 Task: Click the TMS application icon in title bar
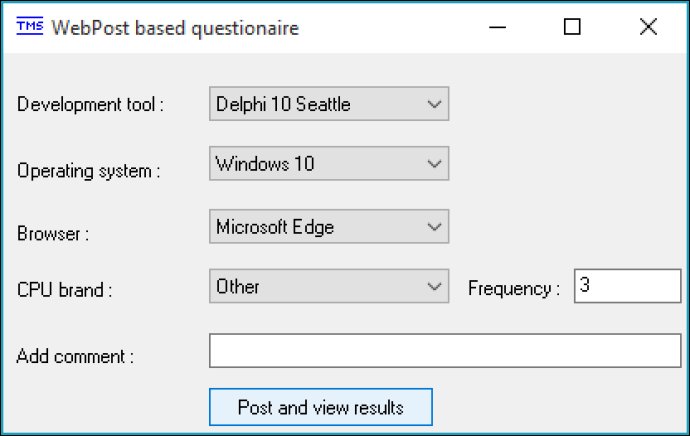click(x=30, y=26)
